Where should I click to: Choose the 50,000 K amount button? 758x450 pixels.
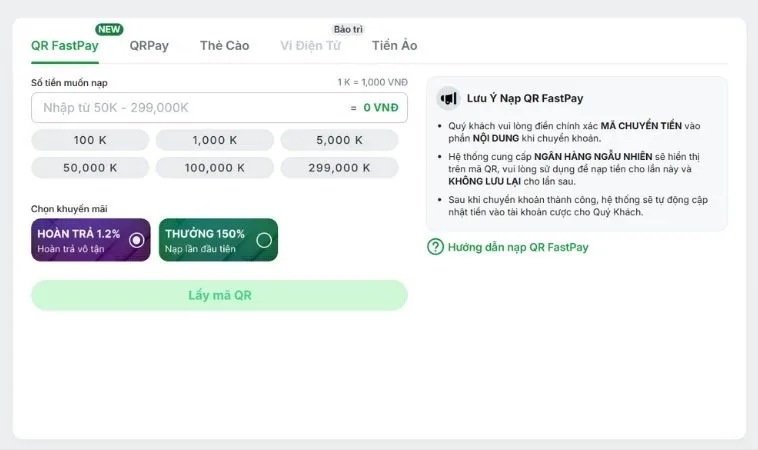click(90, 168)
